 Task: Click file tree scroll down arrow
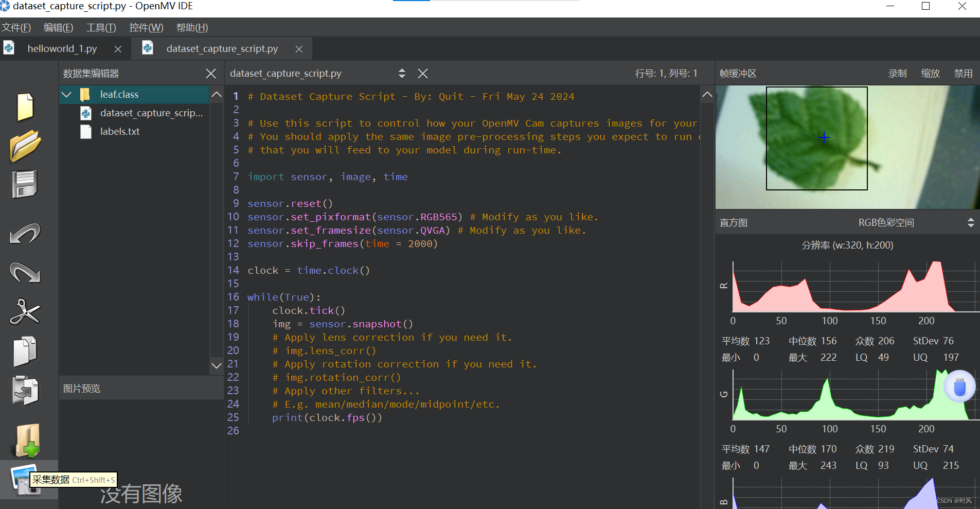click(x=217, y=365)
